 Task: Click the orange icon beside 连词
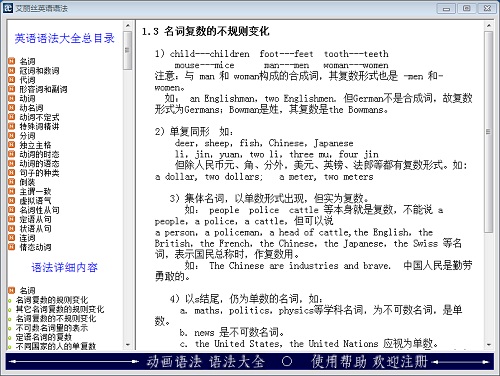point(12,238)
